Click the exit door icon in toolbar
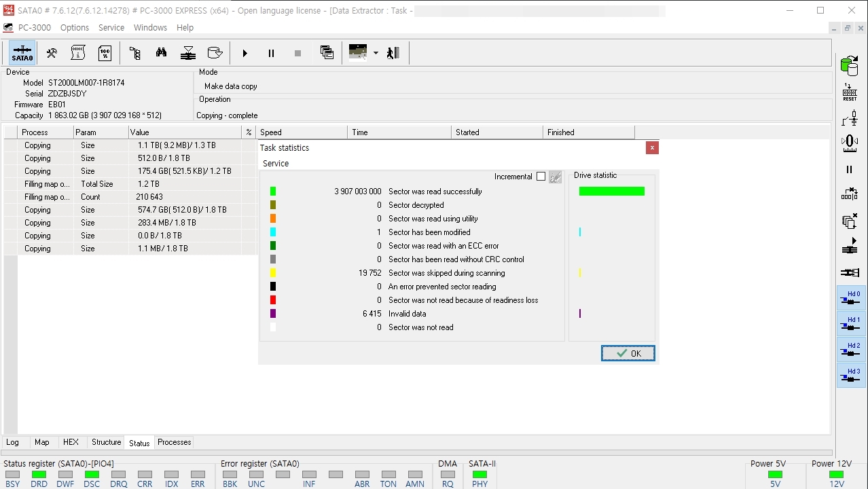 pyautogui.click(x=393, y=53)
